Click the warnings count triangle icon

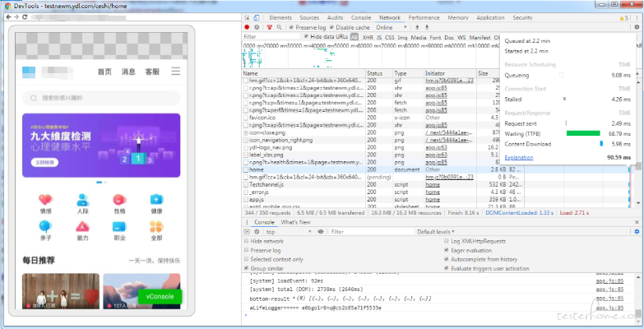pos(622,18)
